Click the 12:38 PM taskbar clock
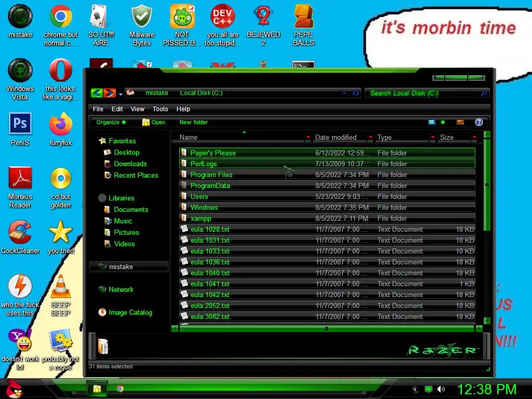This screenshot has width=532, height=399. tap(487, 389)
